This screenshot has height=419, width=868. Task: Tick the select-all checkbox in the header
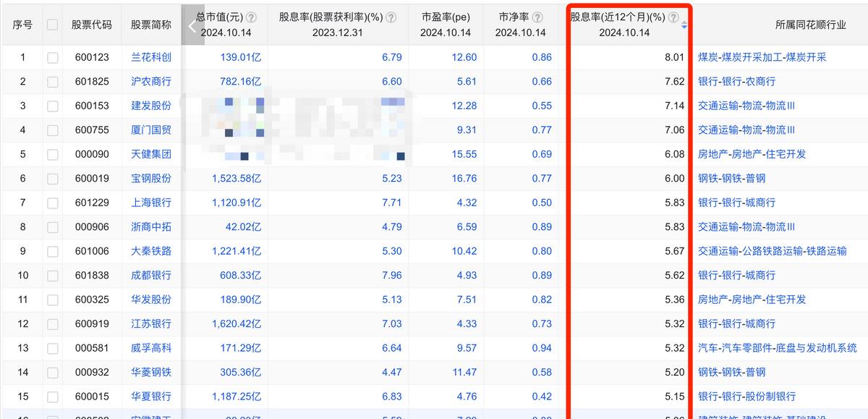(52, 25)
